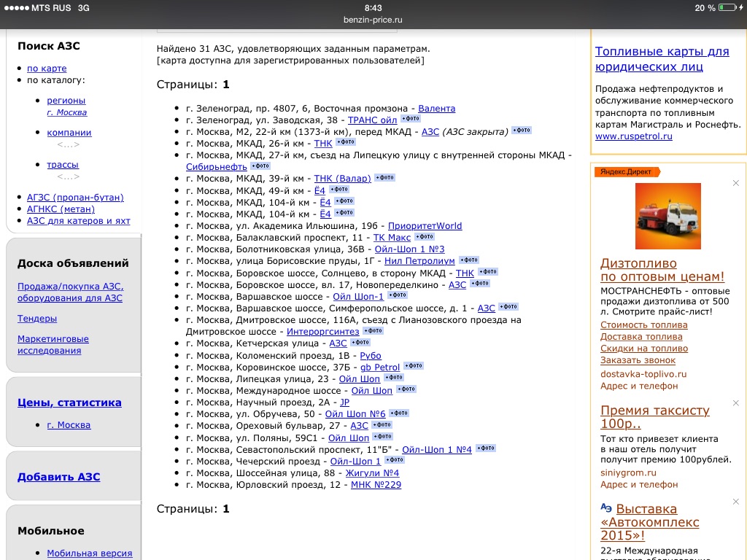Open Скидки на топливо ad link
The width and height of the screenshot is (747, 560).
[644, 349]
